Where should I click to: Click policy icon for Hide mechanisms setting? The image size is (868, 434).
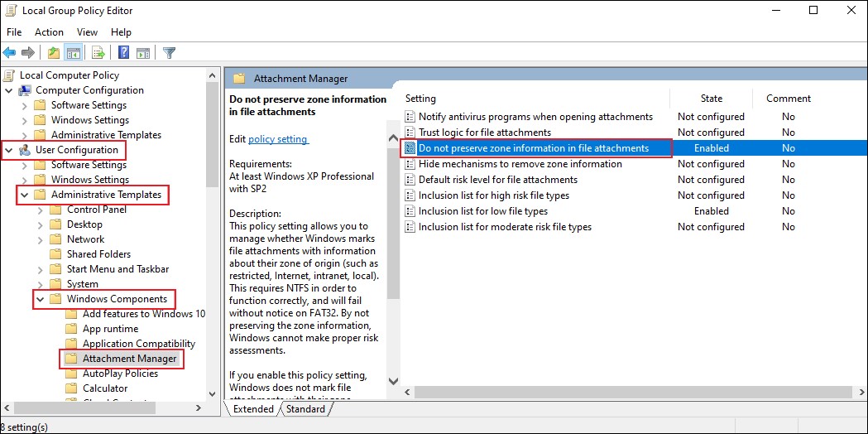coord(410,164)
